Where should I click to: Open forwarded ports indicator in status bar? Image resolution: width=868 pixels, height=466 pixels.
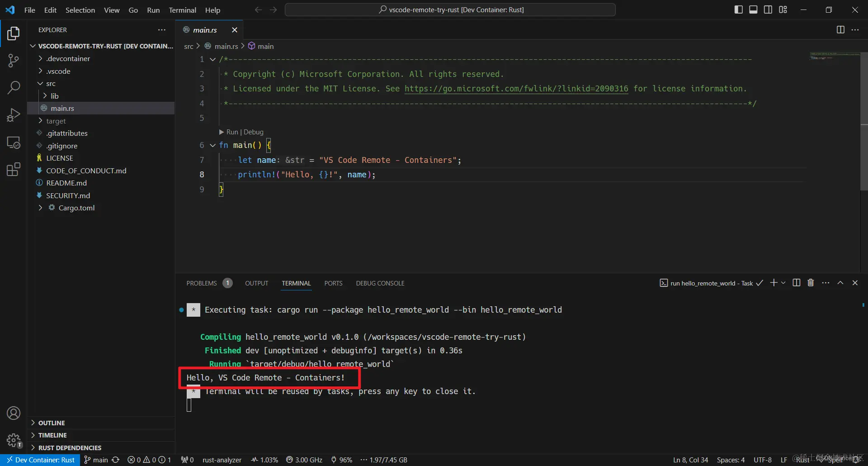coord(187,460)
